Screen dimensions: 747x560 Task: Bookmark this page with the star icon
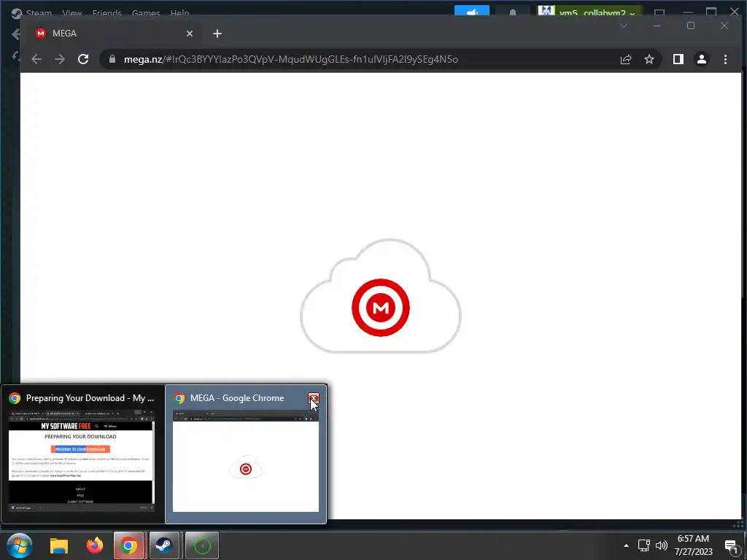tap(649, 59)
